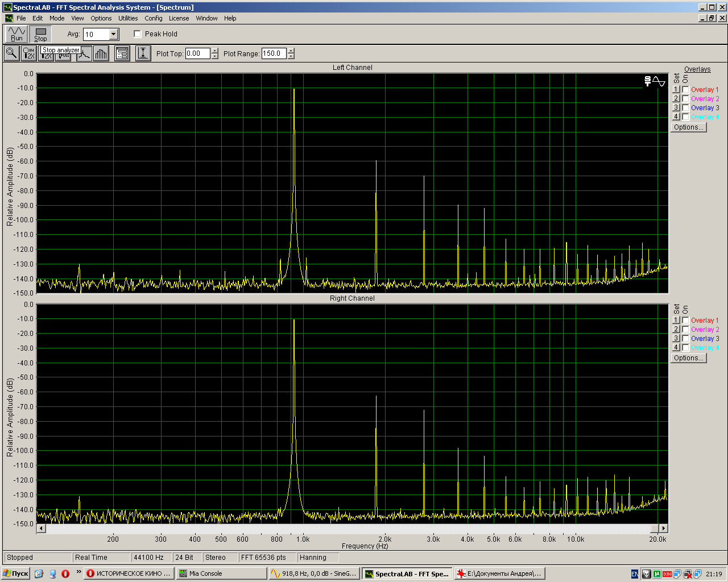Click '44100 Hz' status bar entry
This screenshot has height=582, width=728.
tap(151, 558)
